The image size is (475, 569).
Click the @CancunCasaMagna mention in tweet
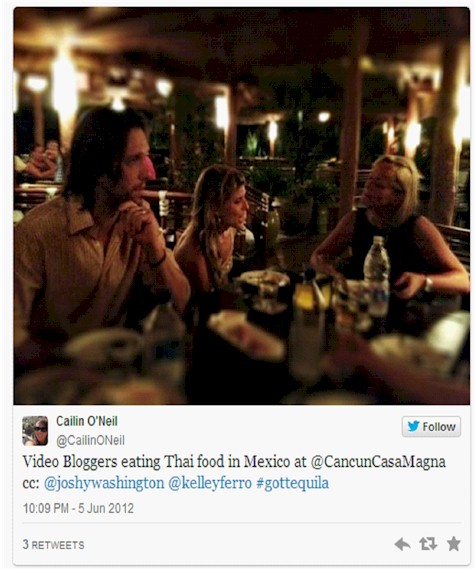pyautogui.click(x=378, y=462)
